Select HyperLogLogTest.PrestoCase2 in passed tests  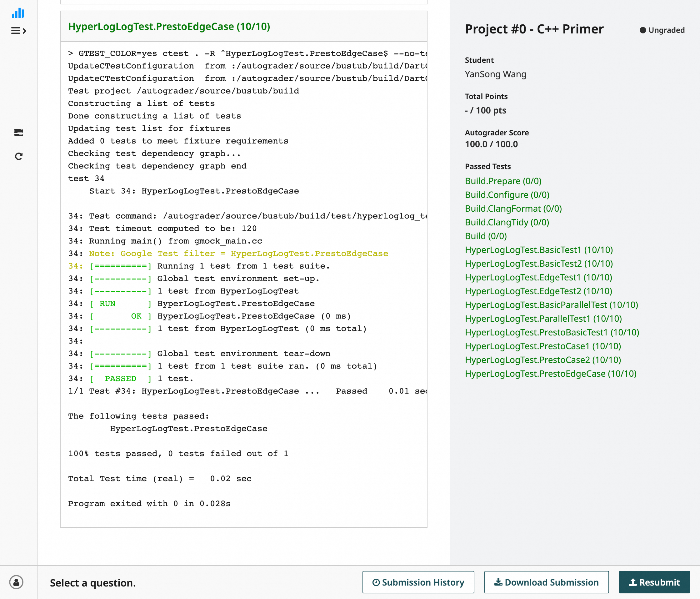pyautogui.click(x=542, y=360)
